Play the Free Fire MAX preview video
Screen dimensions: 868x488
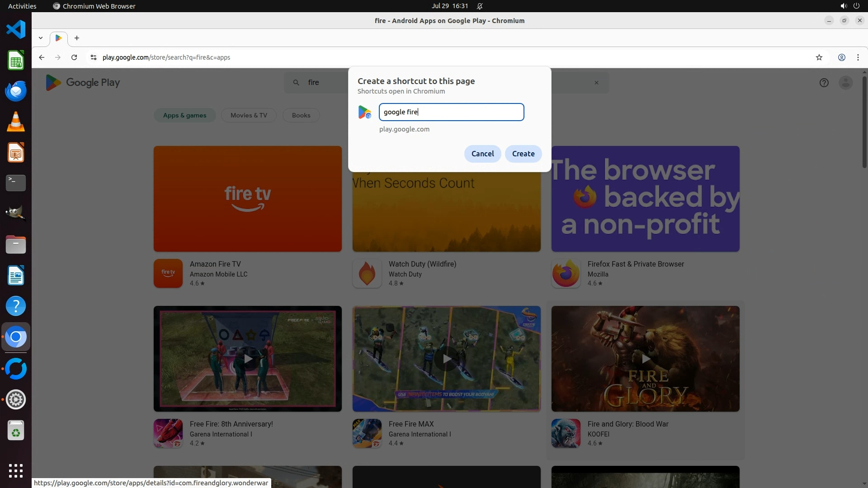click(446, 359)
